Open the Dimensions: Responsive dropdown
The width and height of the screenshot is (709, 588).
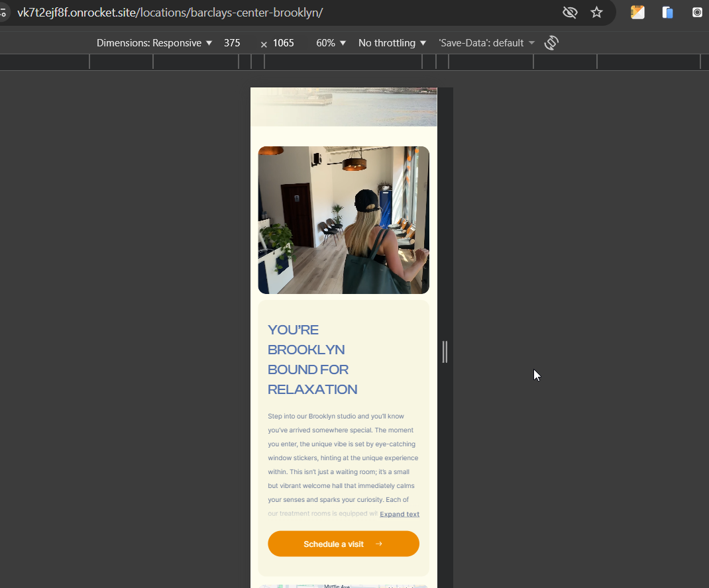pyautogui.click(x=154, y=43)
